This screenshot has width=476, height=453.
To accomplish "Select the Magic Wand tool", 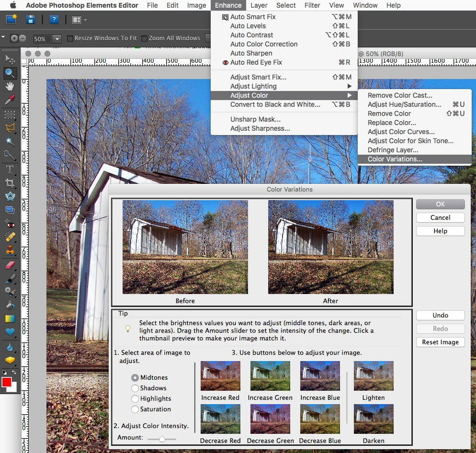I will pos(10,141).
